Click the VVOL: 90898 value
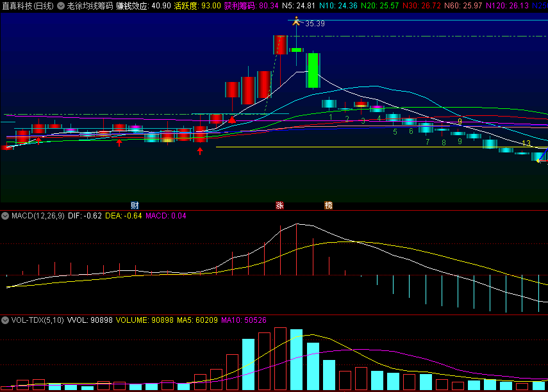The height and width of the screenshot is (392, 548). pyautogui.click(x=90, y=320)
